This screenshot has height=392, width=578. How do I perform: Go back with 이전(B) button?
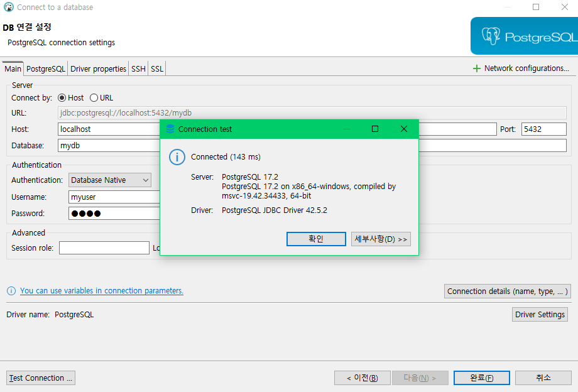(363, 378)
